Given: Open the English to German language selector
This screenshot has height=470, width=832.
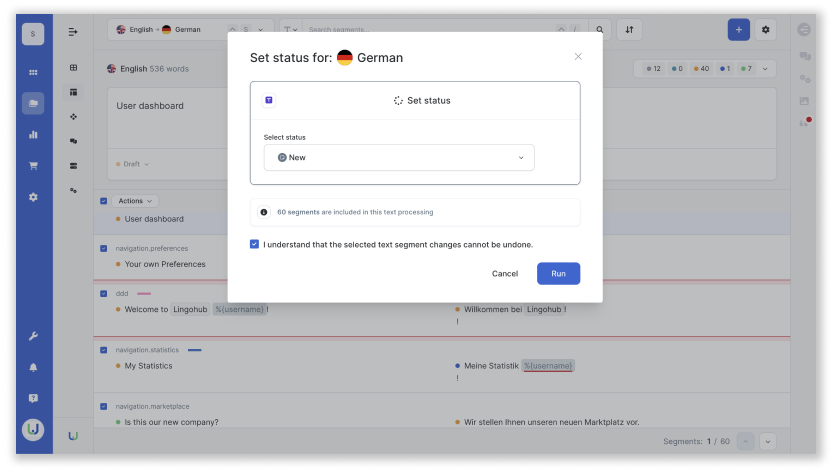Looking at the screenshot, I should tap(190, 29).
